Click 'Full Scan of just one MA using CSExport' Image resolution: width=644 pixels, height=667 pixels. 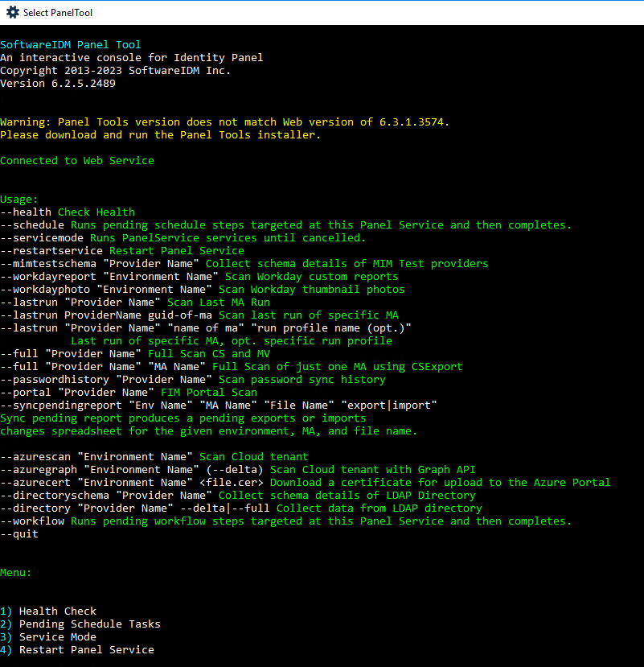coord(338,367)
